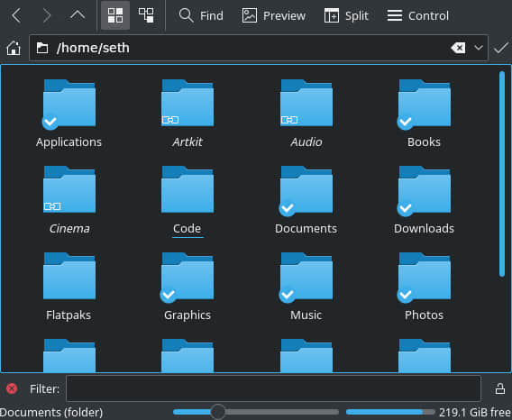Close the filter bar with the red X

pyautogui.click(x=12, y=388)
